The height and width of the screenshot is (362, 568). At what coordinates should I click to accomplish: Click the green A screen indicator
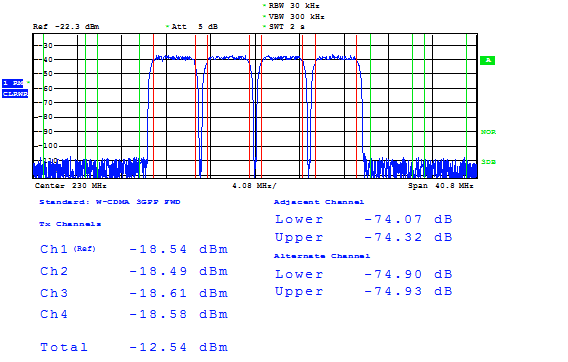[x=488, y=60]
